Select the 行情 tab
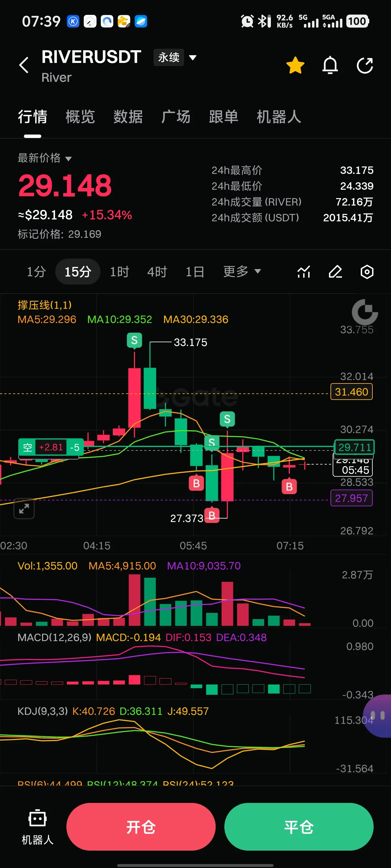Image resolution: width=391 pixels, height=868 pixels. tap(33, 117)
